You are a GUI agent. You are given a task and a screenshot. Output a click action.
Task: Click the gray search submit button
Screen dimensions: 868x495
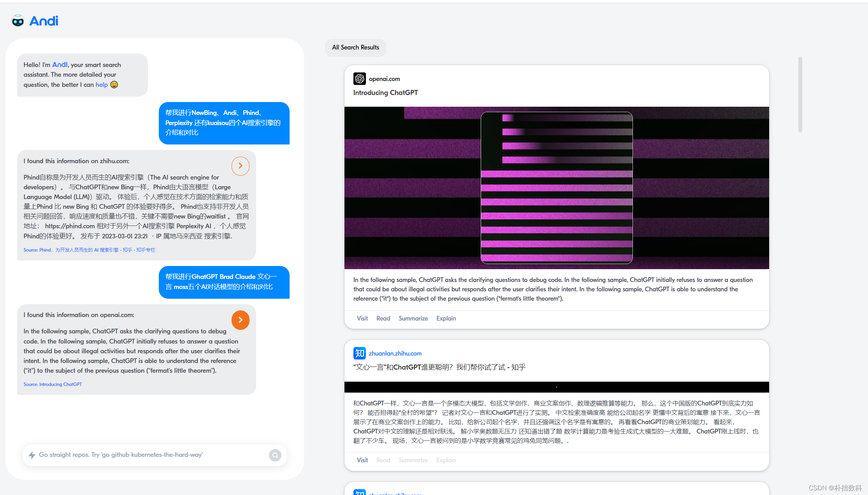click(276, 455)
